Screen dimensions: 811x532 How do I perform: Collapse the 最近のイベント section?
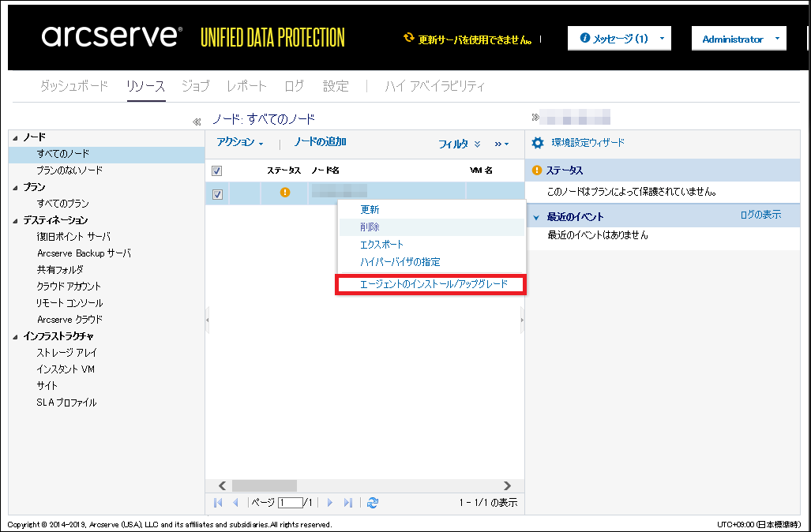(x=536, y=218)
